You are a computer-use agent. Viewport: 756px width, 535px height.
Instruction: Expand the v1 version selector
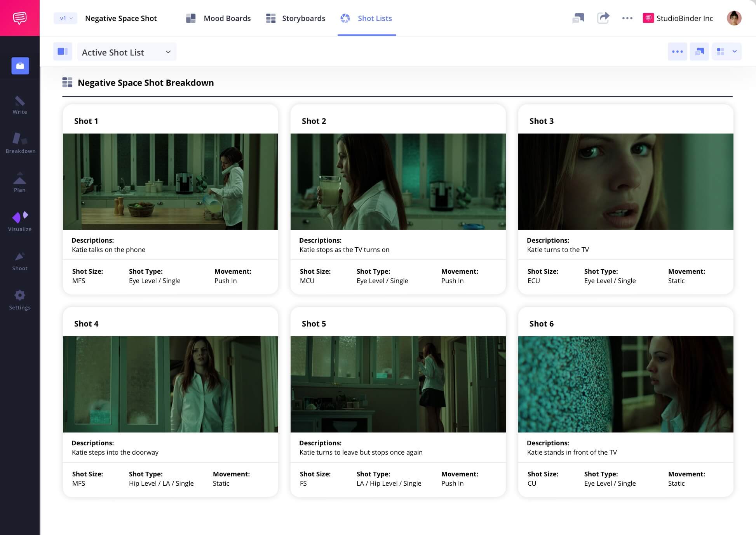click(x=65, y=18)
